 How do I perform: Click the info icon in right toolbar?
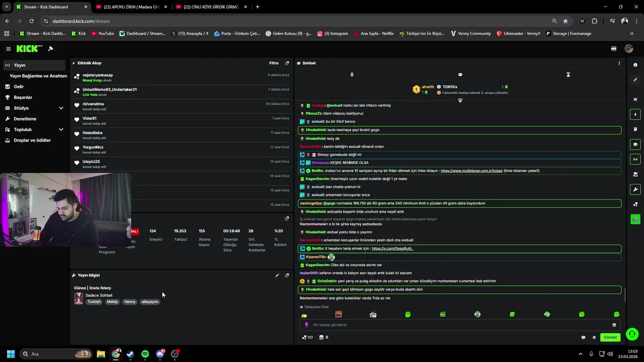point(635,65)
